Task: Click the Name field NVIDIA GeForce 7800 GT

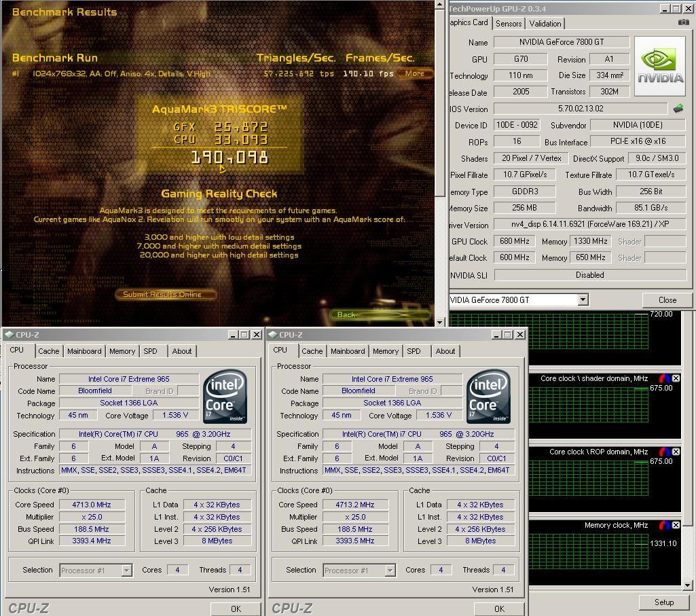Action: [x=562, y=42]
